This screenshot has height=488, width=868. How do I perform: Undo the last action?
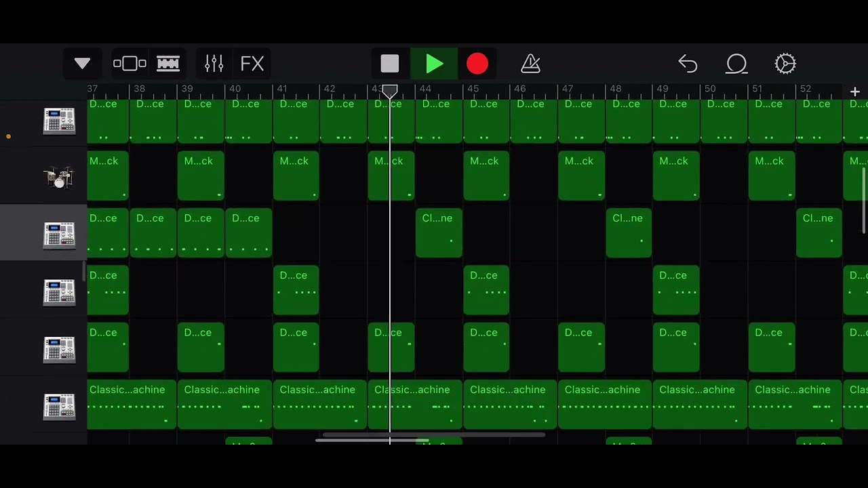pos(688,64)
